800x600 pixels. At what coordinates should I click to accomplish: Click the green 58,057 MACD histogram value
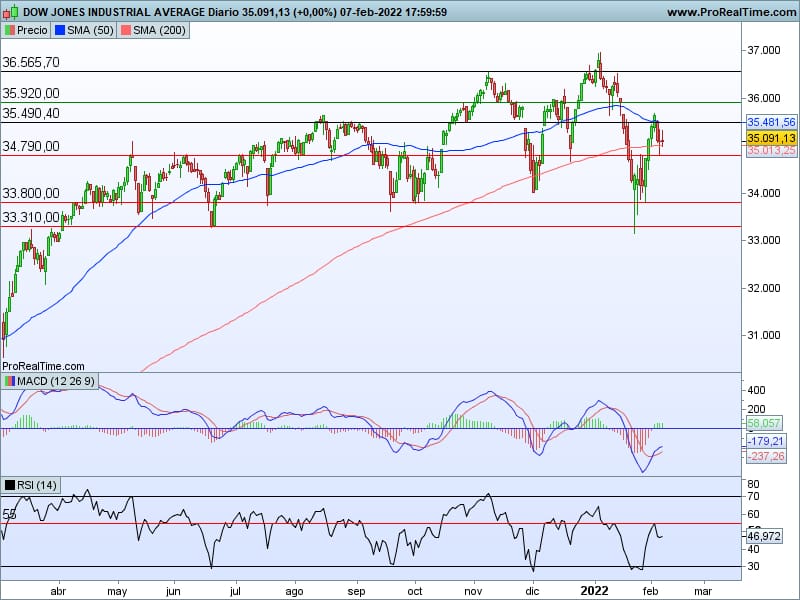click(763, 423)
